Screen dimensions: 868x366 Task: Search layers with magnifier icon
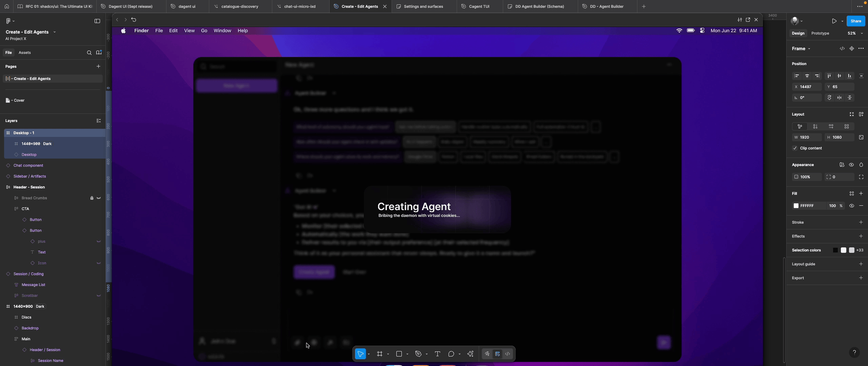(89, 52)
